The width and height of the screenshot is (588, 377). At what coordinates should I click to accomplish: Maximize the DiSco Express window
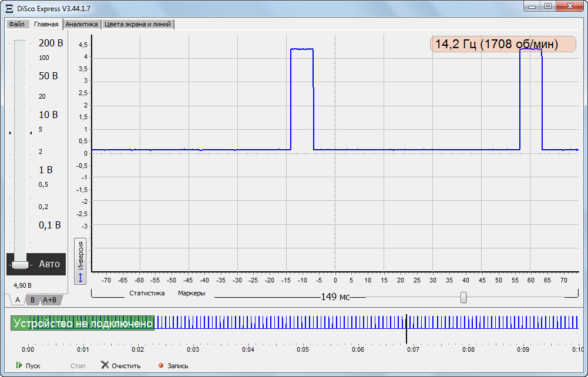pyautogui.click(x=548, y=6)
